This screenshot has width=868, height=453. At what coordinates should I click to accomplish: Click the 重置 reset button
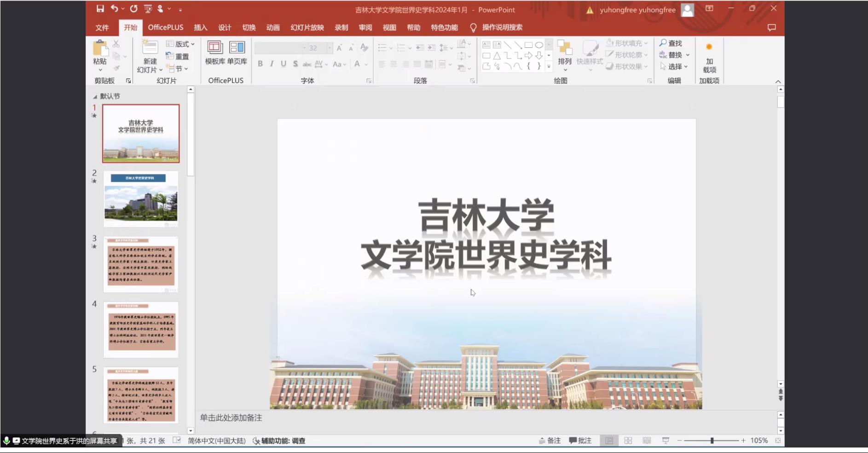178,56
